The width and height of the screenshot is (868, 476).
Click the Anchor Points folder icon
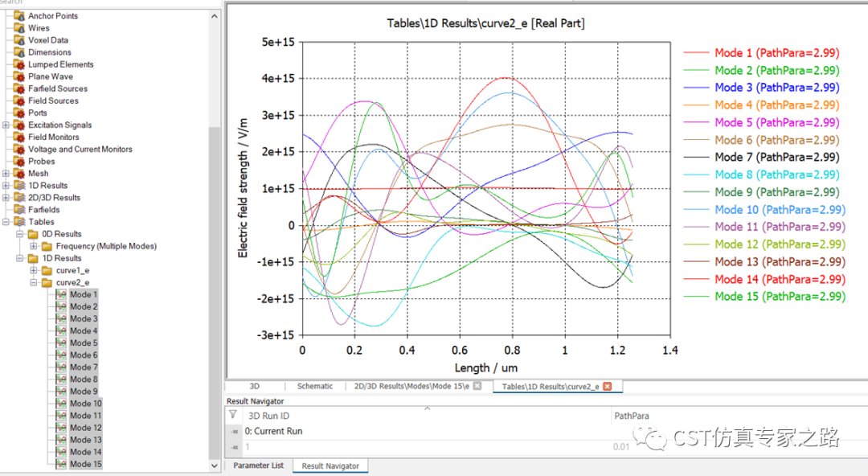[x=19, y=15]
